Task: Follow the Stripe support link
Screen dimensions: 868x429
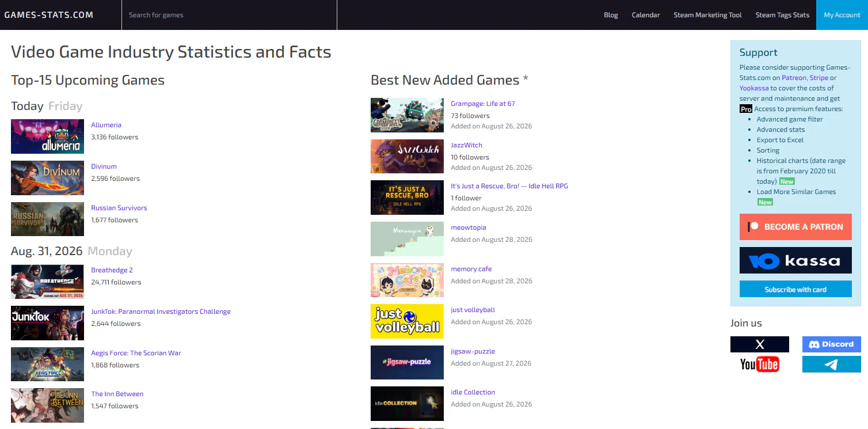Action: [x=819, y=78]
